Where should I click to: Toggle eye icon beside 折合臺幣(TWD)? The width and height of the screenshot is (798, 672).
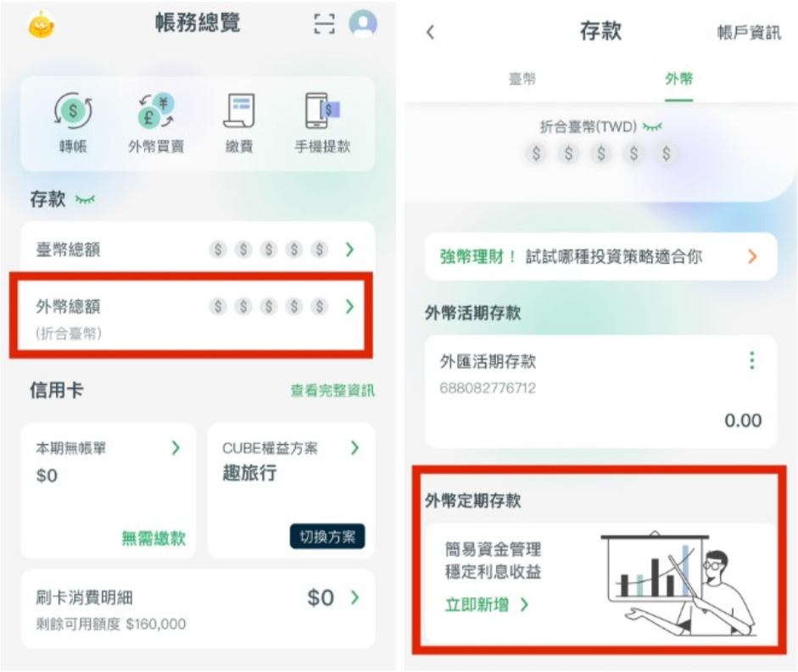652,126
